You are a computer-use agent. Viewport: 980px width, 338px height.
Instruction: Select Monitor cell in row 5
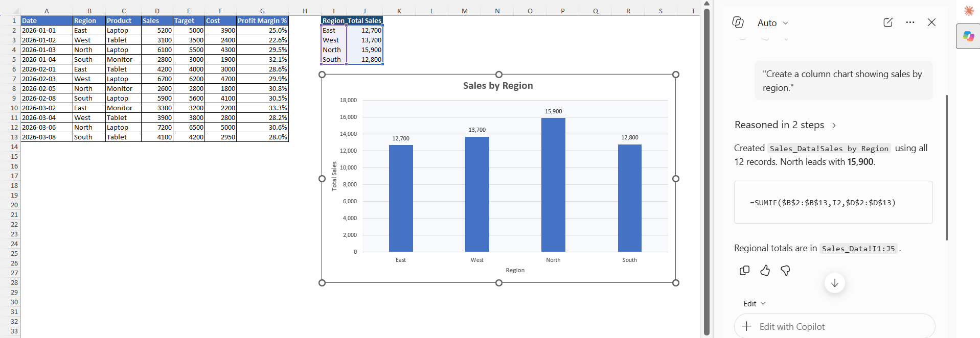click(x=123, y=59)
